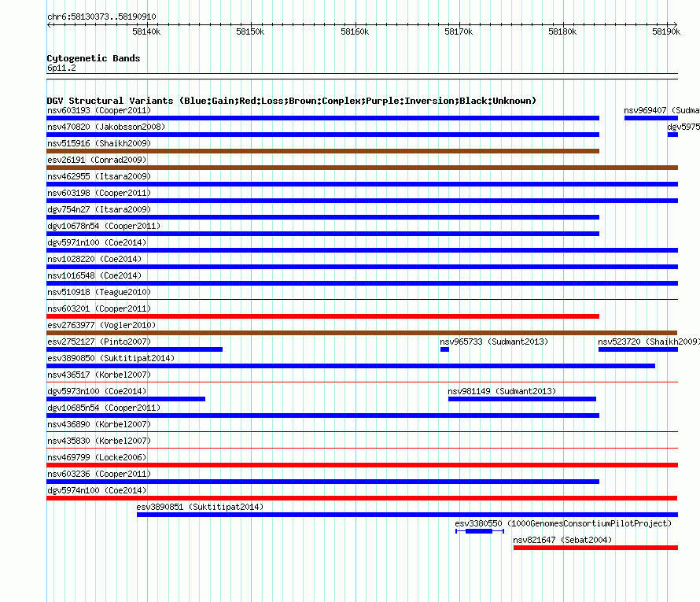Select the esv3380550 feature glyph with whiskers
Screen dimensions: 700x602
(x=480, y=531)
